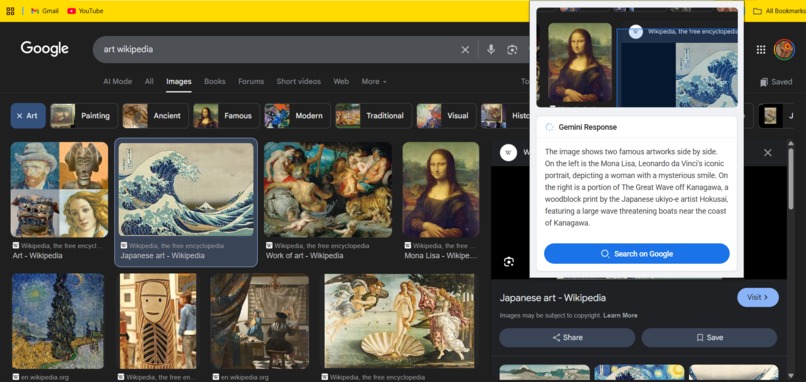Viewport: 806px width, 382px height.
Task: Click 'Art - Wikipedia' result title
Action: pos(38,256)
